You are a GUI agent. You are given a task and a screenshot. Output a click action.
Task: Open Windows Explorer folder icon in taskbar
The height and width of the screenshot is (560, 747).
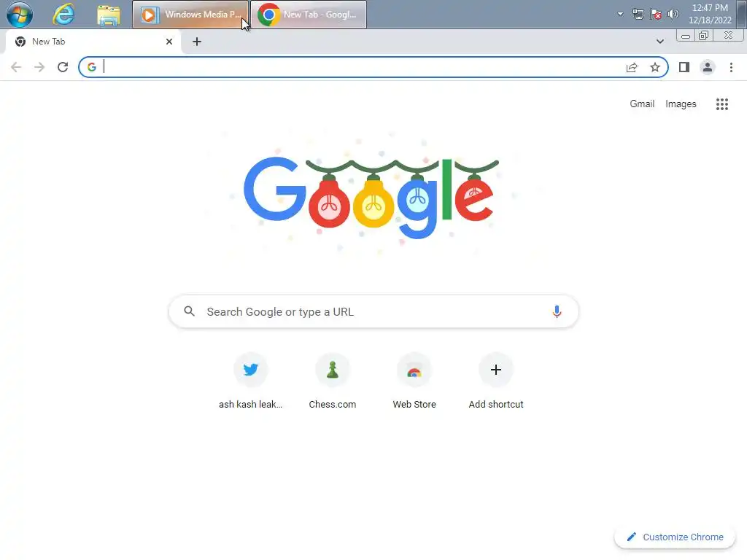click(109, 15)
